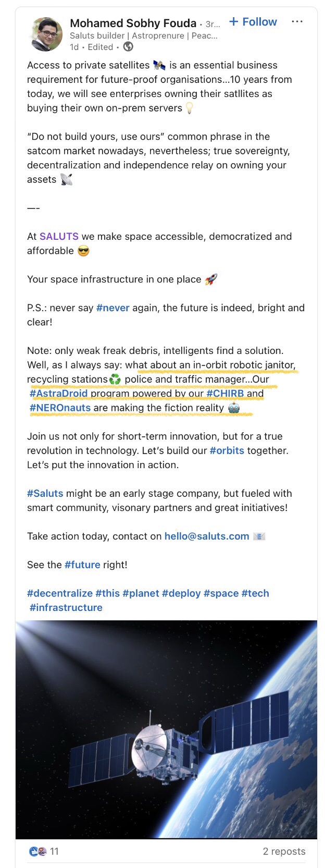Open Mohamed Sobhy Fouda's profile photo
325x868 pixels.
click(47, 34)
